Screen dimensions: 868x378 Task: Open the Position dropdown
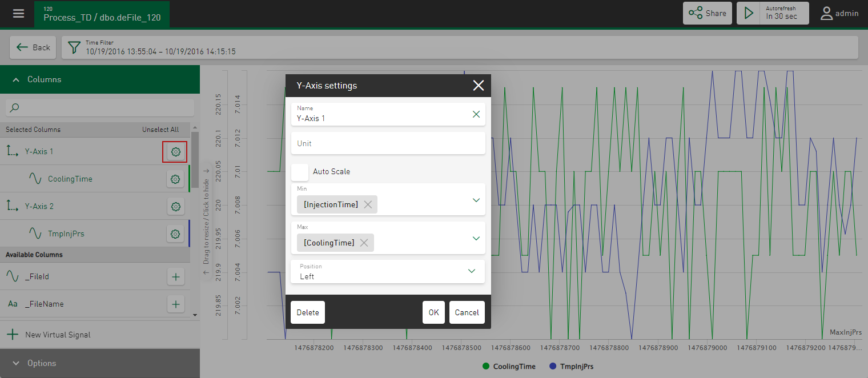(472, 271)
